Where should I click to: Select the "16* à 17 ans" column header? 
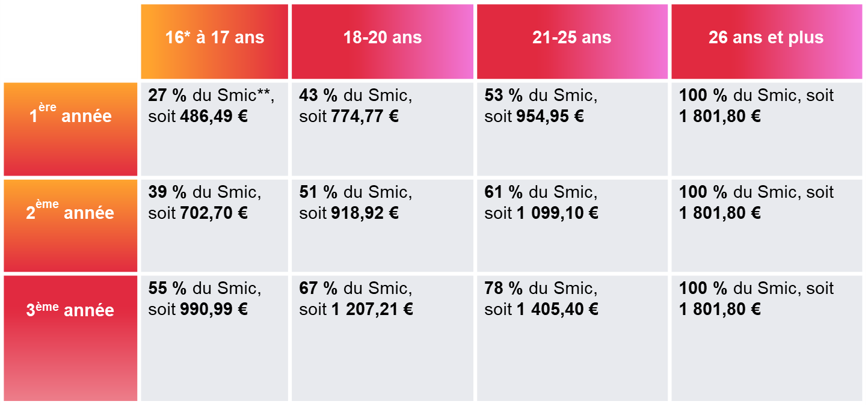215,38
